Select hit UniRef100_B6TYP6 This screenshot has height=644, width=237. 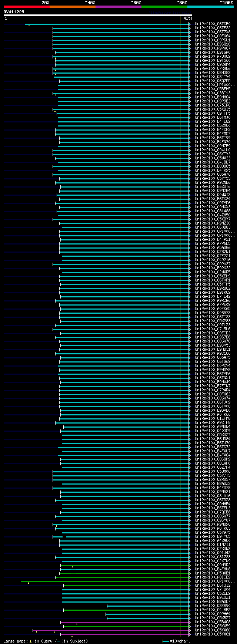pos(213,374)
